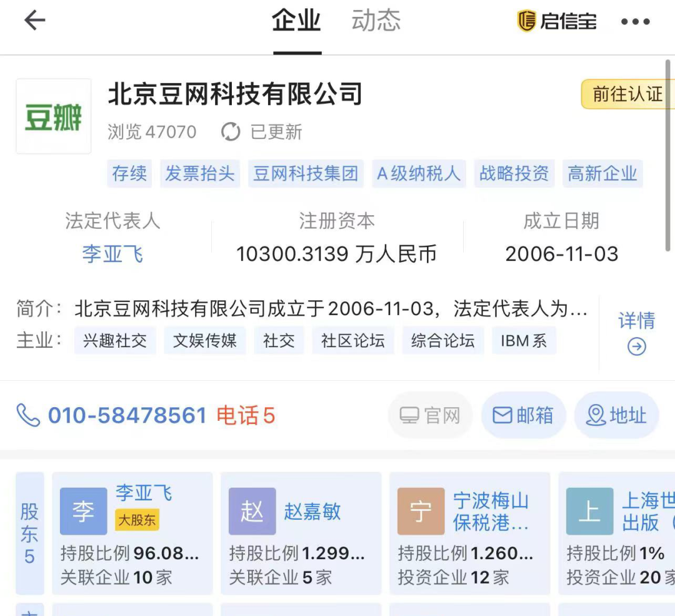The width and height of the screenshot is (675, 616).
Task: Expand the 电话5 phone list
Action: (x=246, y=415)
